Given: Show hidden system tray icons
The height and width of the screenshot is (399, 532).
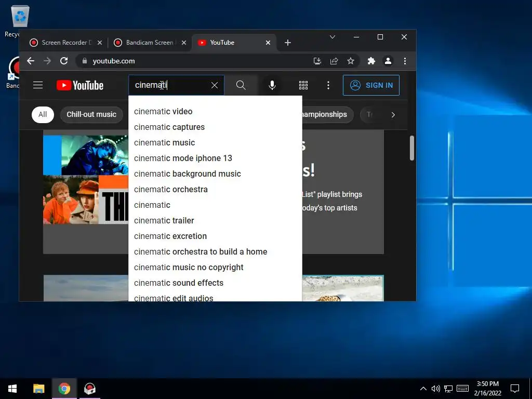Looking at the screenshot, I should [x=423, y=389].
